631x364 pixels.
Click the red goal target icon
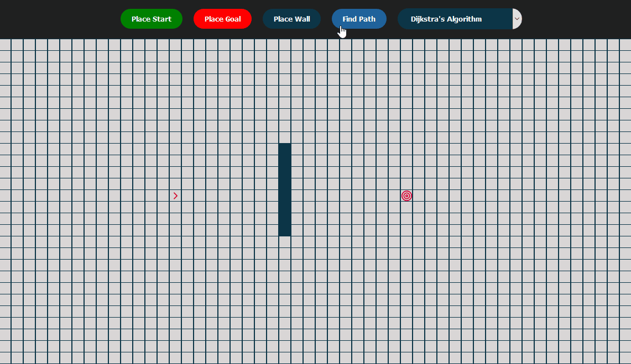pyautogui.click(x=406, y=196)
